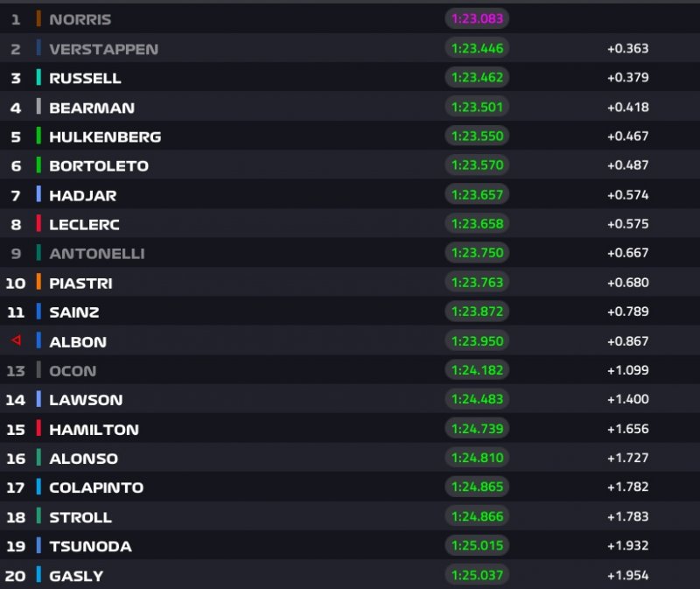Click the +1.932 gap for Tsunoda
700x589 pixels.
[x=627, y=546]
